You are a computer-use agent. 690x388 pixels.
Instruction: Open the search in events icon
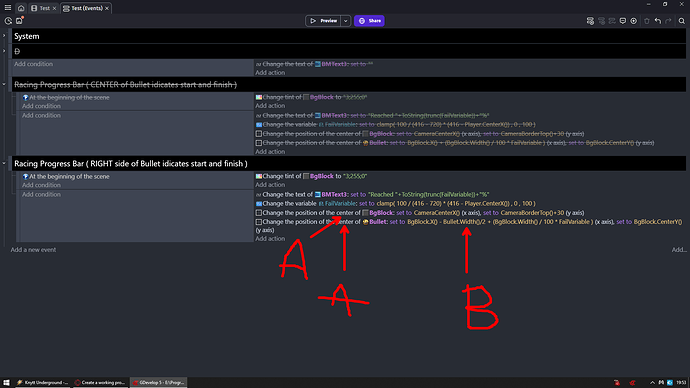pos(682,21)
